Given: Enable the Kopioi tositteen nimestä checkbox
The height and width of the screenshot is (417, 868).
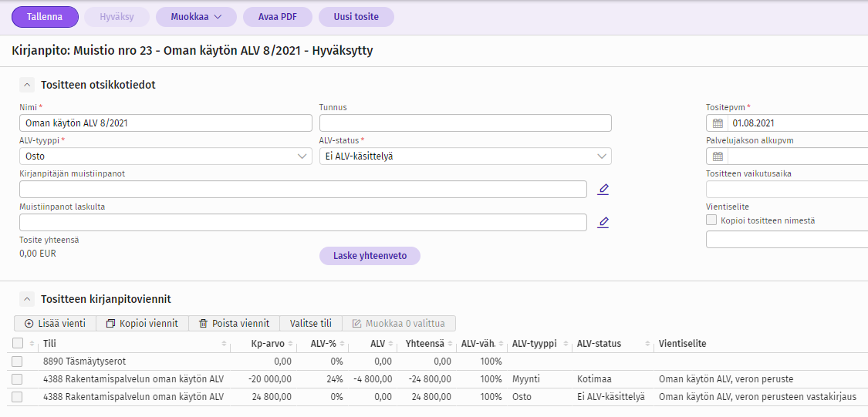Looking at the screenshot, I should [711, 220].
